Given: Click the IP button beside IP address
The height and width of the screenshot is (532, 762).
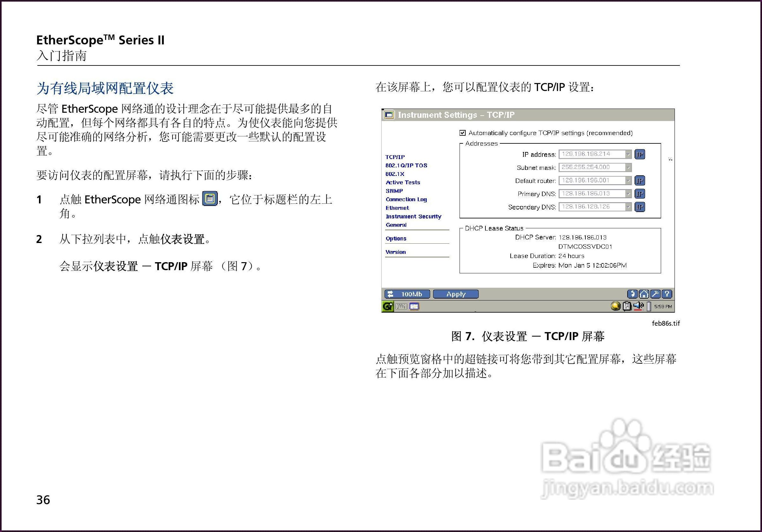Looking at the screenshot, I should (640, 154).
